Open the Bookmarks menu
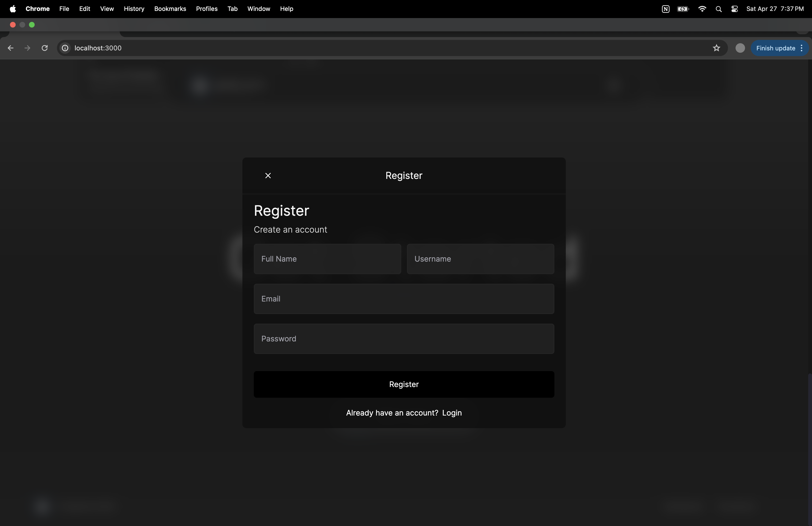This screenshot has height=526, width=812. tap(170, 9)
